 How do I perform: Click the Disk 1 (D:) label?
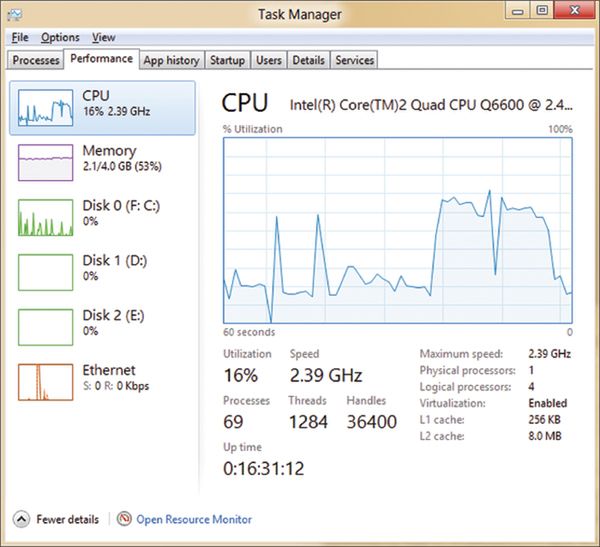pyautogui.click(x=115, y=261)
